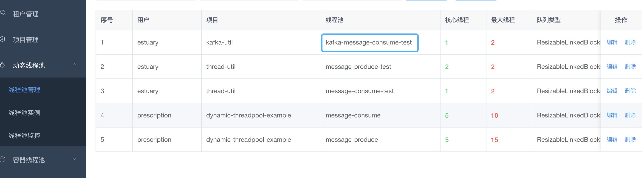Open 项目管理 from the sidebar

[25, 39]
